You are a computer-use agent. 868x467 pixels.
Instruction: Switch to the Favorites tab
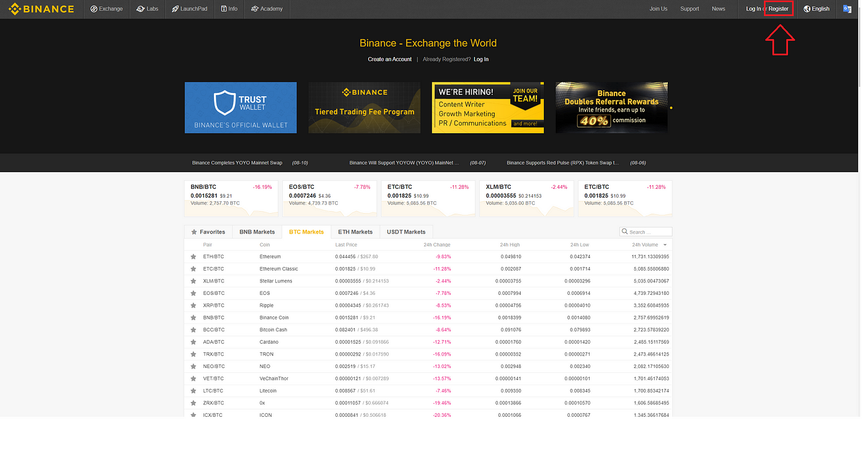[x=208, y=232]
